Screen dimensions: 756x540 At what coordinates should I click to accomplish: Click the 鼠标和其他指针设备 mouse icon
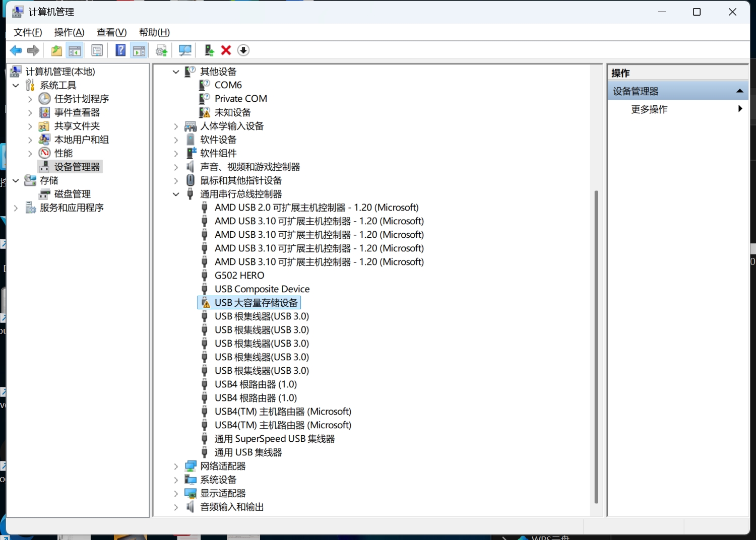tap(191, 180)
